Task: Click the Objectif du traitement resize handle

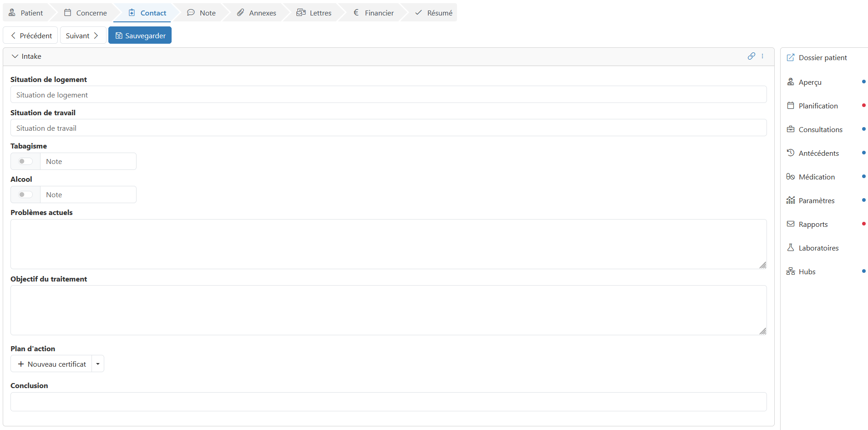Action: [x=763, y=331]
